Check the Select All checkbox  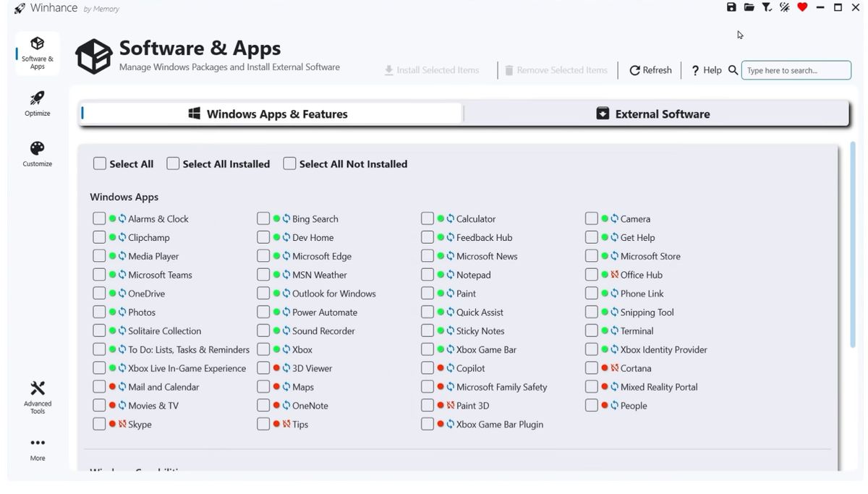pyautogui.click(x=100, y=164)
